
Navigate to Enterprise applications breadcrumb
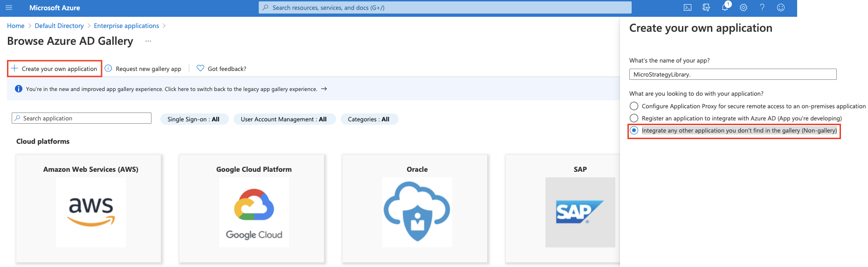[126, 26]
